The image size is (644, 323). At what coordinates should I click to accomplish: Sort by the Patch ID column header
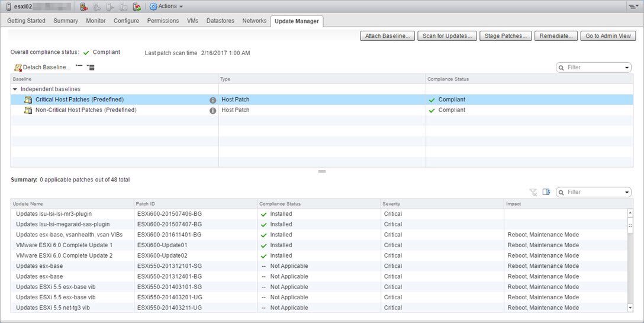pos(195,204)
